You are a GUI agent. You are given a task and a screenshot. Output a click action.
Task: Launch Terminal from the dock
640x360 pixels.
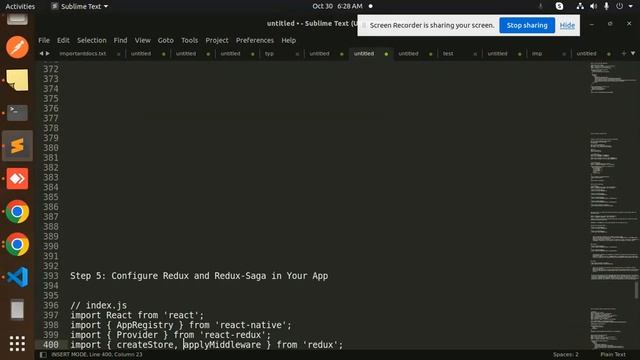(x=17, y=113)
